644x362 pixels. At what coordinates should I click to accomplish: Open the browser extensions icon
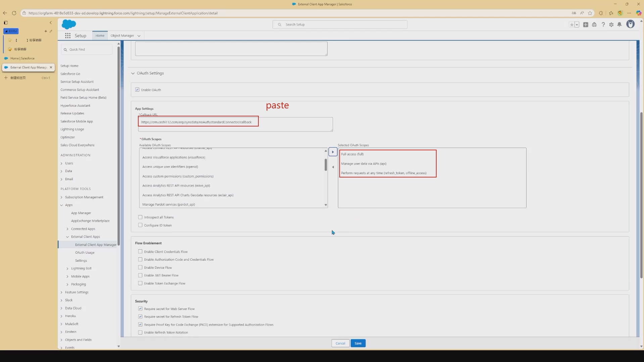[601, 13]
